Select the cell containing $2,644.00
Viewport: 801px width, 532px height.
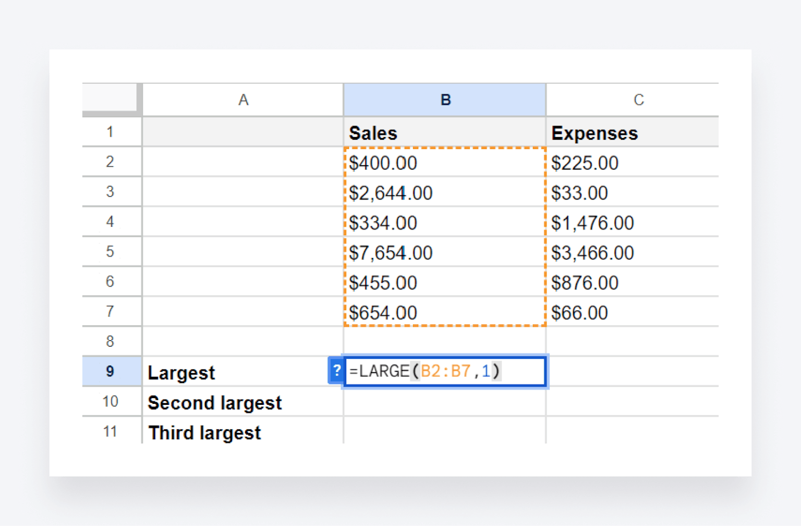[x=443, y=192]
